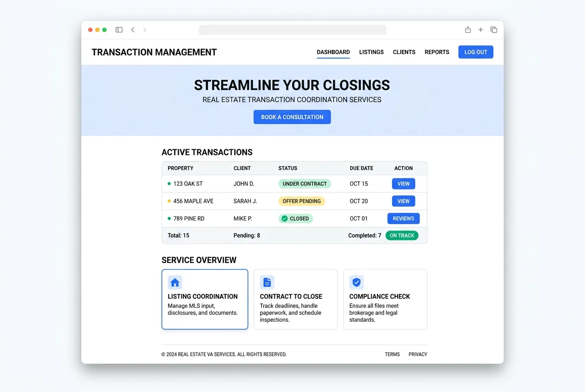Click the back navigation arrow

pos(133,29)
